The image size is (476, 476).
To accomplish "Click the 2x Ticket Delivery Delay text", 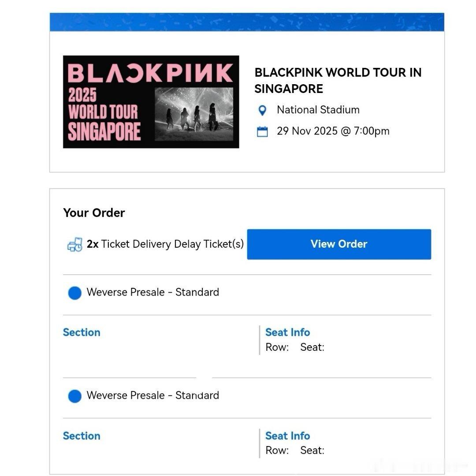I will coord(165,244).
